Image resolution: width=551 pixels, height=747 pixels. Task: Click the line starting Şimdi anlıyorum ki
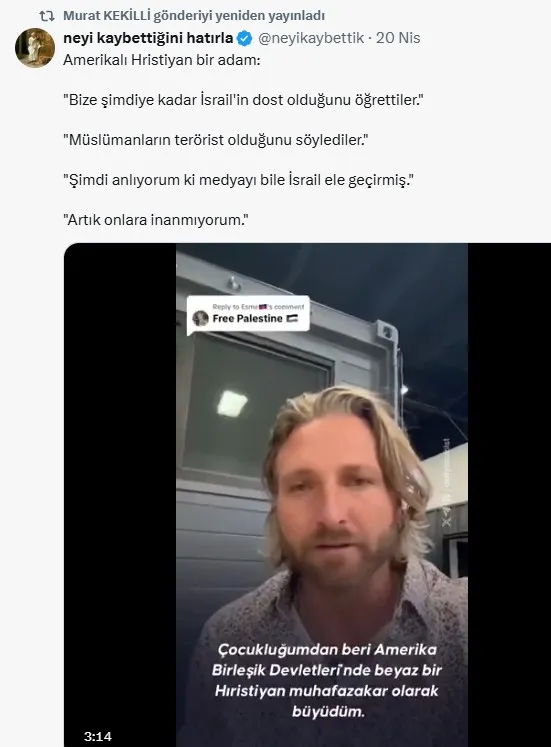(238, 180)
